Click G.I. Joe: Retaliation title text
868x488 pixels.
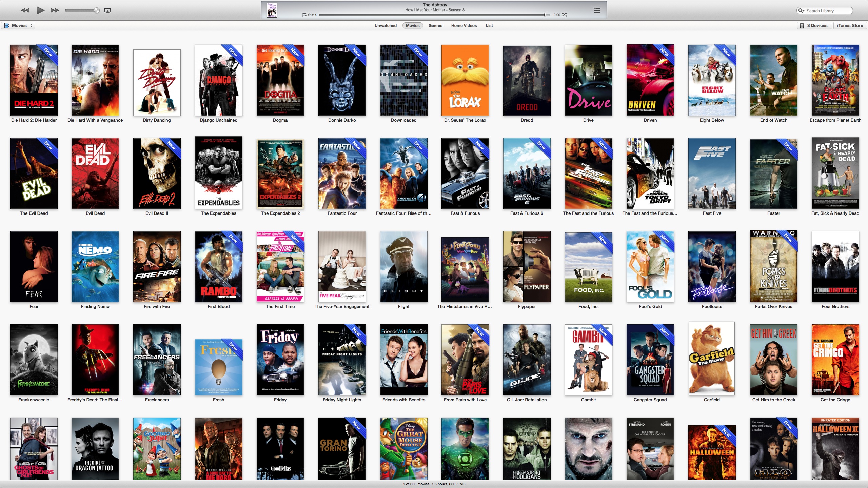pyautogui.click(x=527, y=400)
